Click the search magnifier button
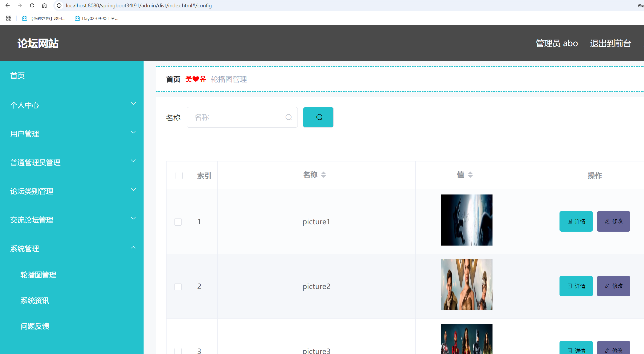Screen dimensions: 644x354 [x=318, y=117]
